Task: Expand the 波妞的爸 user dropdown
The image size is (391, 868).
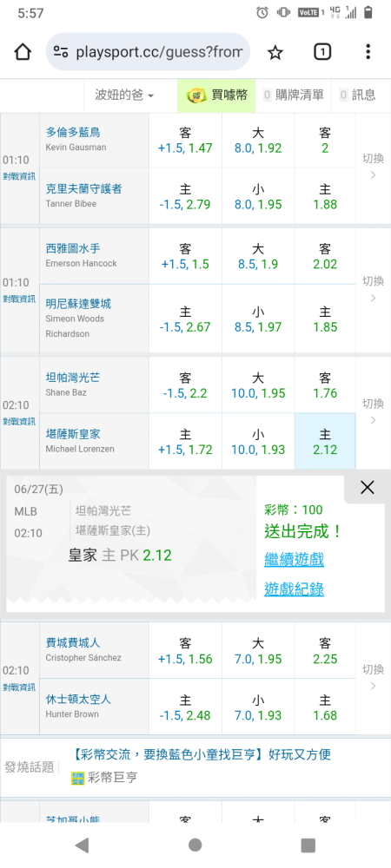Action: (124, 95)
